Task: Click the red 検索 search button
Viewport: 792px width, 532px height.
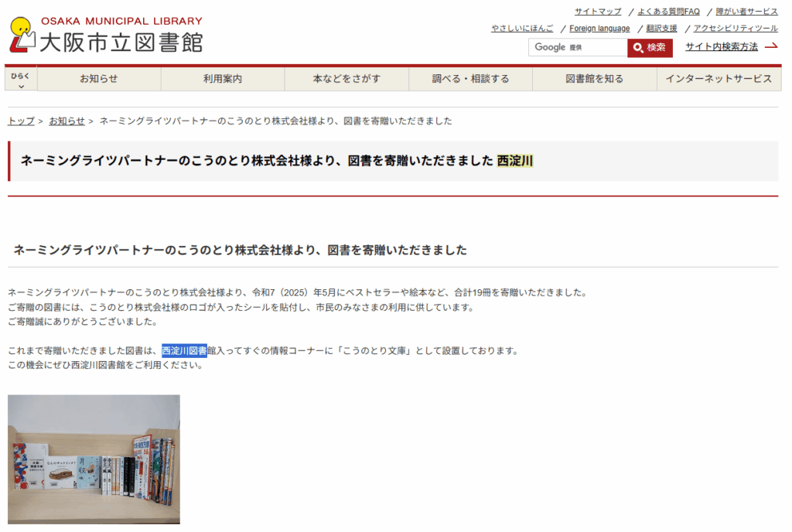Action: [x=650, y=47]
